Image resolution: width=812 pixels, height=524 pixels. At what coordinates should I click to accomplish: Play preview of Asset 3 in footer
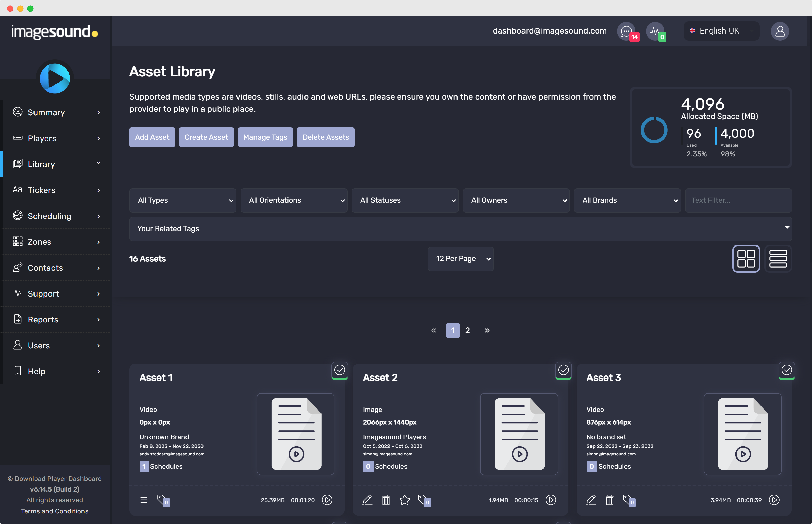coord(774,500)
